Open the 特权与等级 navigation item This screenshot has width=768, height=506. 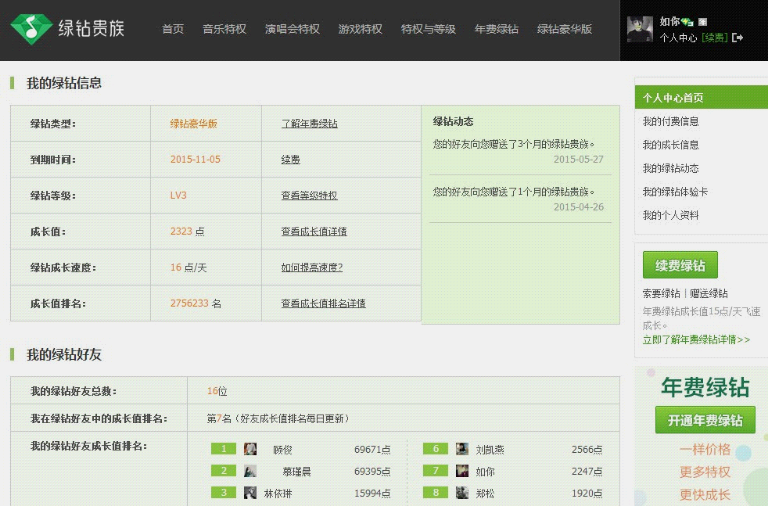[x=428, y=29]
